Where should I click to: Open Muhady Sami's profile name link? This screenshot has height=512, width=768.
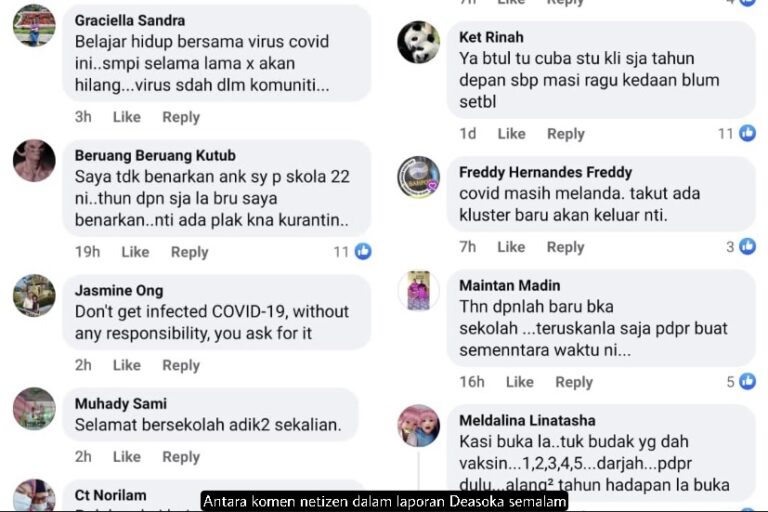point(120,404)
